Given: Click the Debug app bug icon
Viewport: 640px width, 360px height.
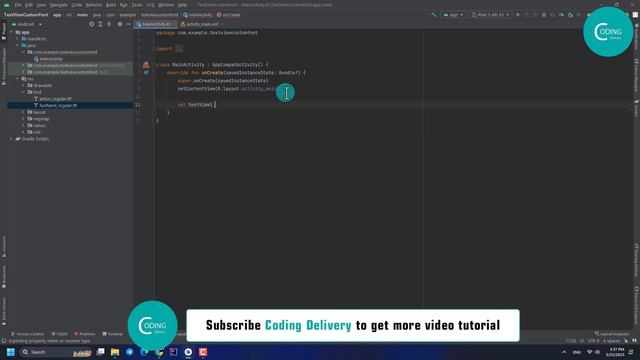Looking at the screenshot, I should (x=544, y=15).
